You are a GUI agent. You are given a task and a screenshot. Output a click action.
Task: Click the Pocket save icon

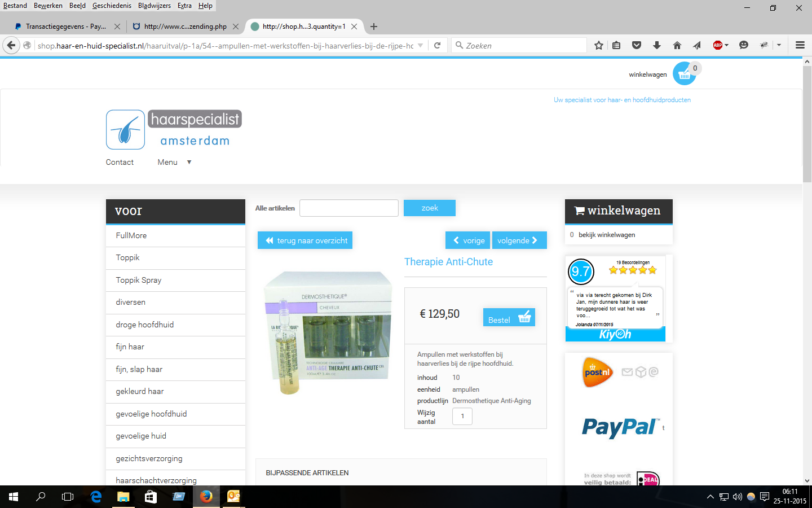click(637, 46)
